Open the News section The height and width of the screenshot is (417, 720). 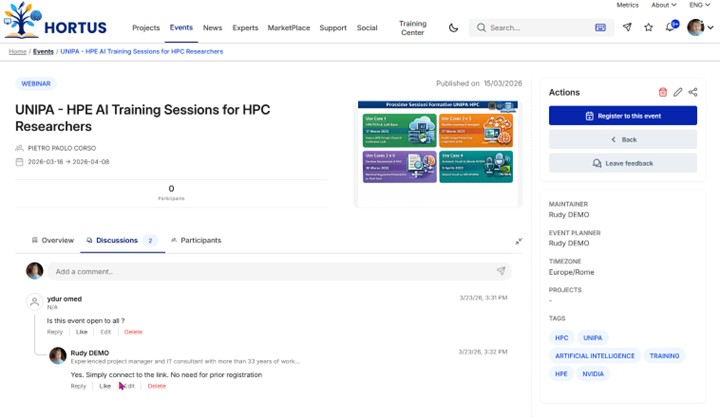point(213,28)
